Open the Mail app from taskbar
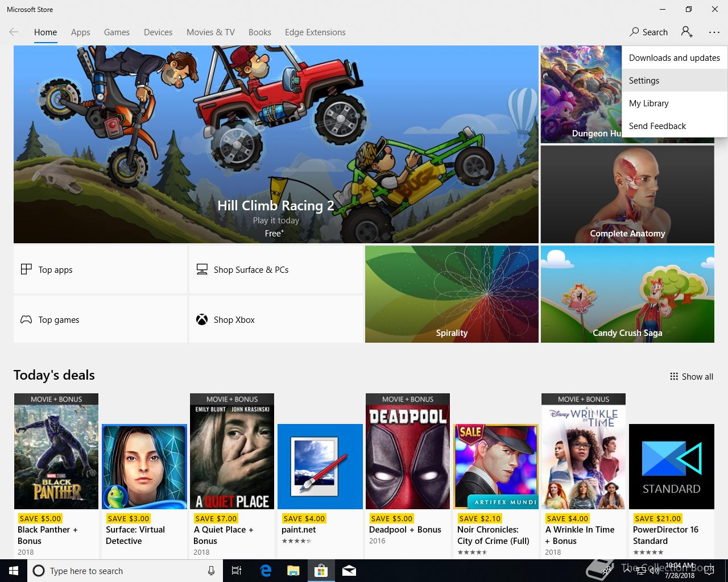Viewport: 728px width, 582px height. pyautogui.click(x=349, y=571)
